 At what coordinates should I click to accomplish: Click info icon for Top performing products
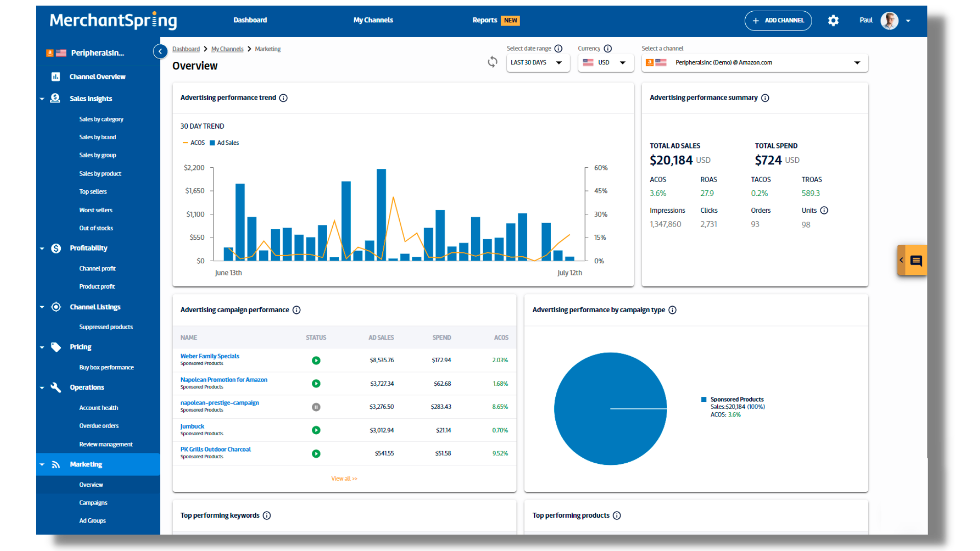(617, 516)
